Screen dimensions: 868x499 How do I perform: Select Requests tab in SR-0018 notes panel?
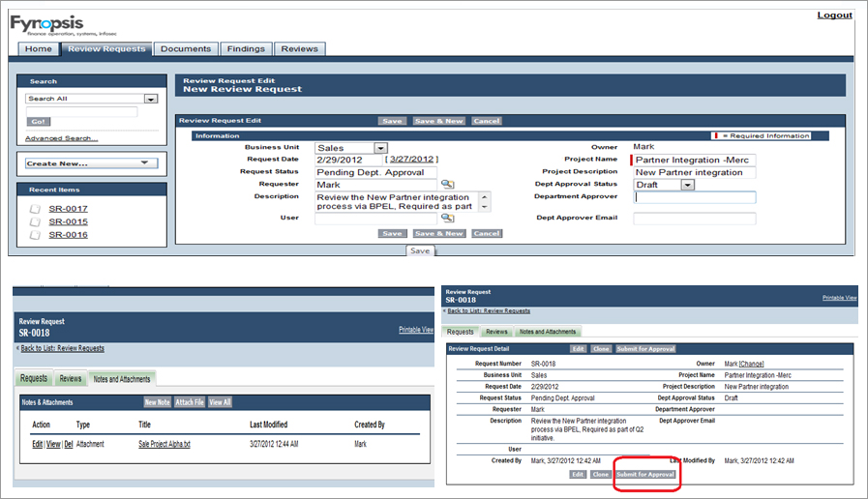(34, 378)
